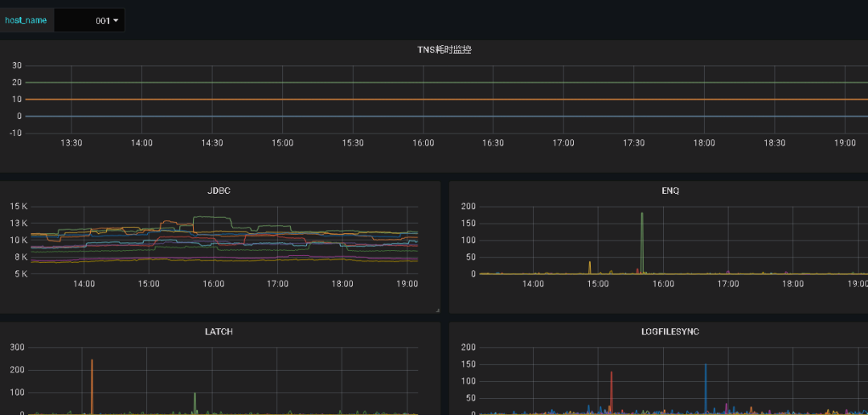Click the JDBC panel resize handle corner

pyautogui.click(x=437, y=310)
